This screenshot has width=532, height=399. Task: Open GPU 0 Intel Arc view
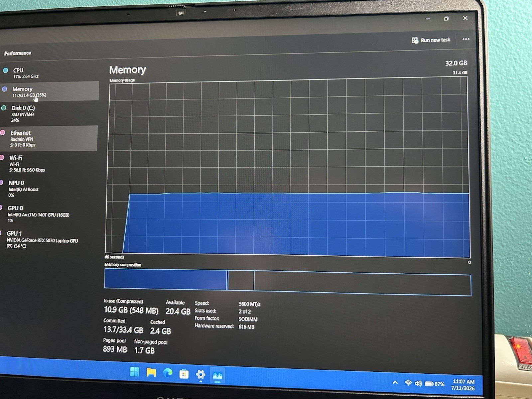coord(49,214)
